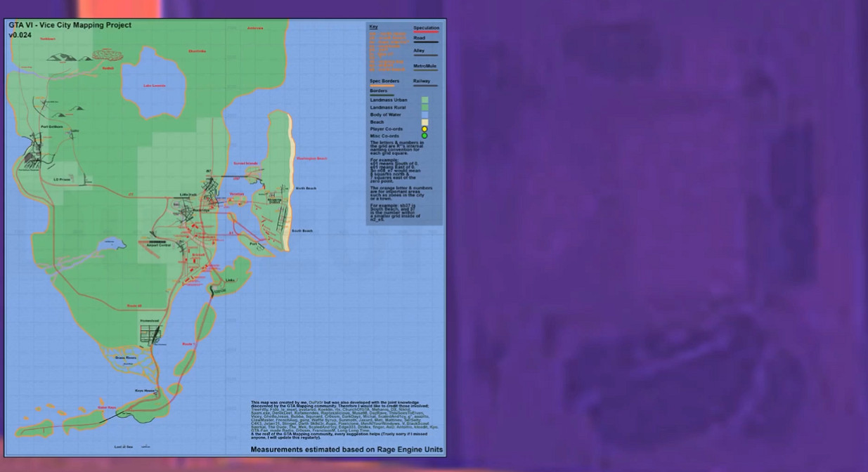Click the Lake Leonida label

pyautogui.click(x=153, y=85)
